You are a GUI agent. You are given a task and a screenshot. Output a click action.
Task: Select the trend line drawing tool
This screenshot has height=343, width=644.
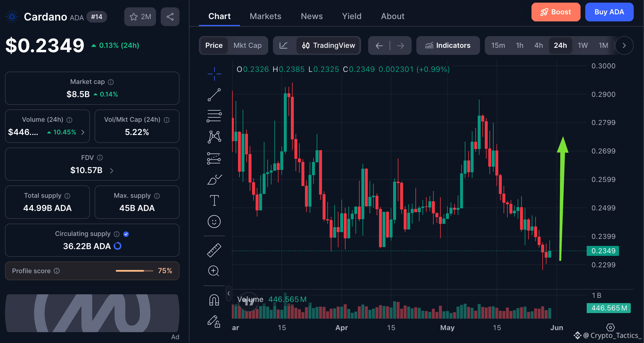[214, 95]
